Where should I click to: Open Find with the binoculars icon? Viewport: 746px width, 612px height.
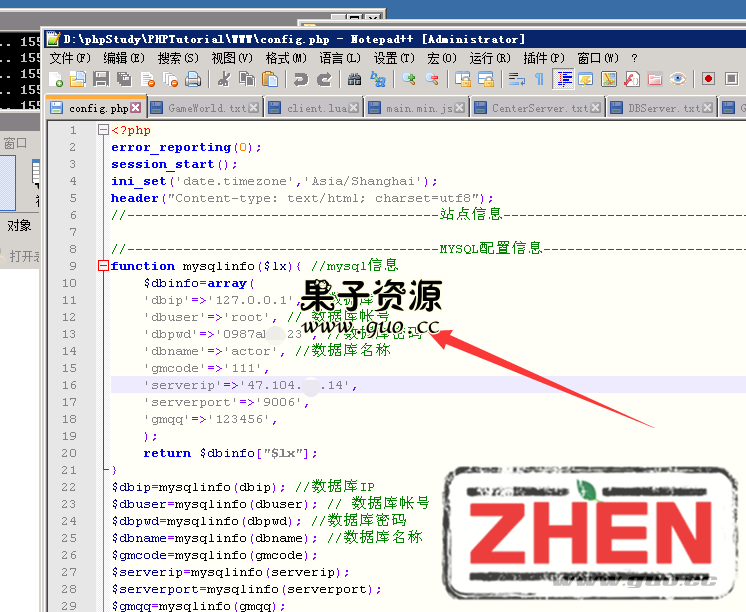click(x=354, y=79)
